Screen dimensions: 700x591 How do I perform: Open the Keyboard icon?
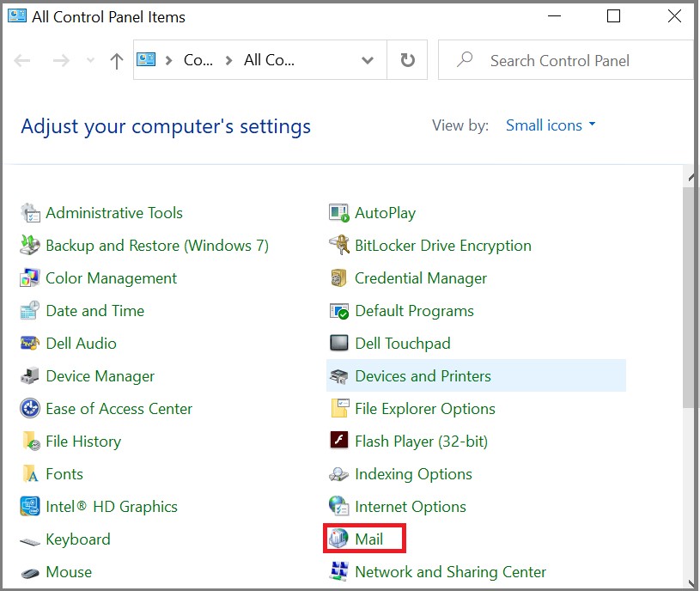[30, 541]
